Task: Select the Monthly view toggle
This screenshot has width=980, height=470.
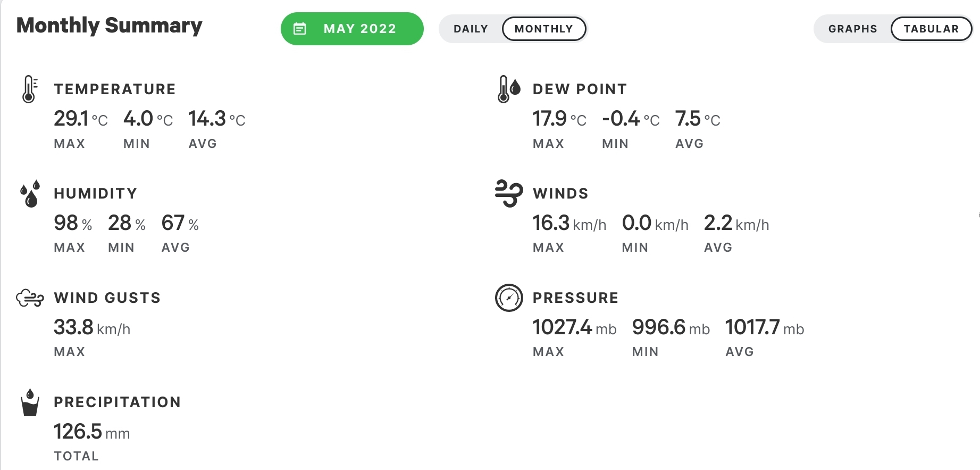Action: point(543,29)
